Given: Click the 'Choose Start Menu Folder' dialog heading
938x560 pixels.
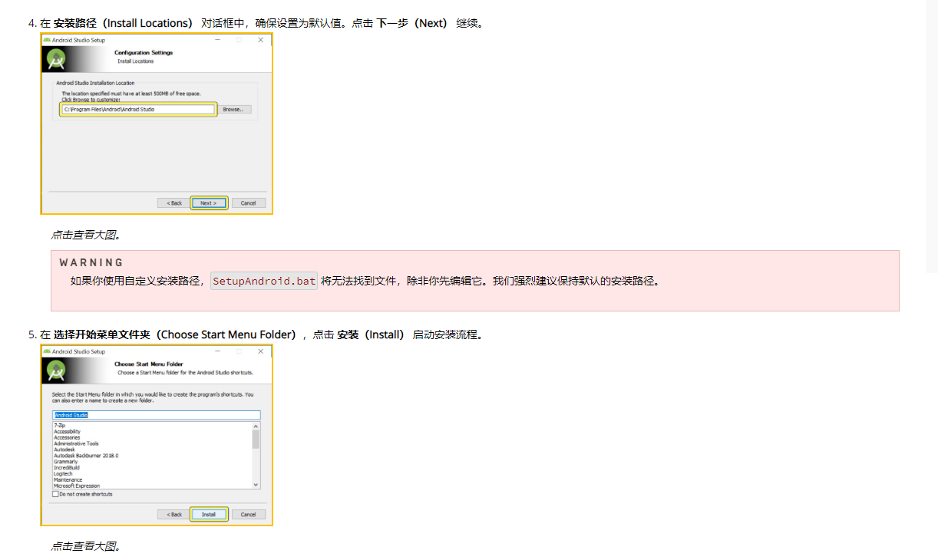Looking at the screenshot, I should click(149, 364).
